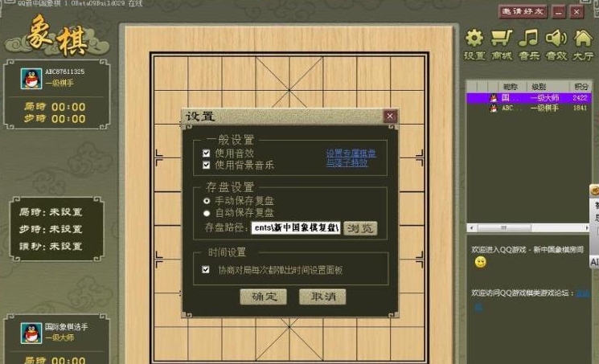Click the 邀请好友 button
The image size is (599, 364).
click(x=523, y=12)
